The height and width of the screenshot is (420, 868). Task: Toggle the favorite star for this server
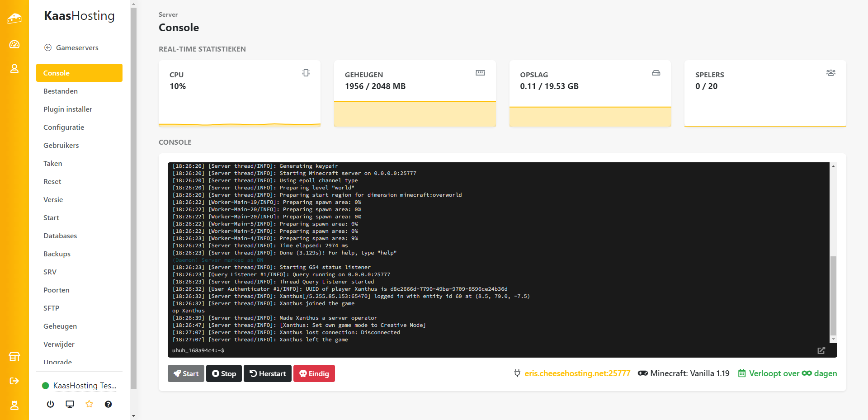point(89,404)
